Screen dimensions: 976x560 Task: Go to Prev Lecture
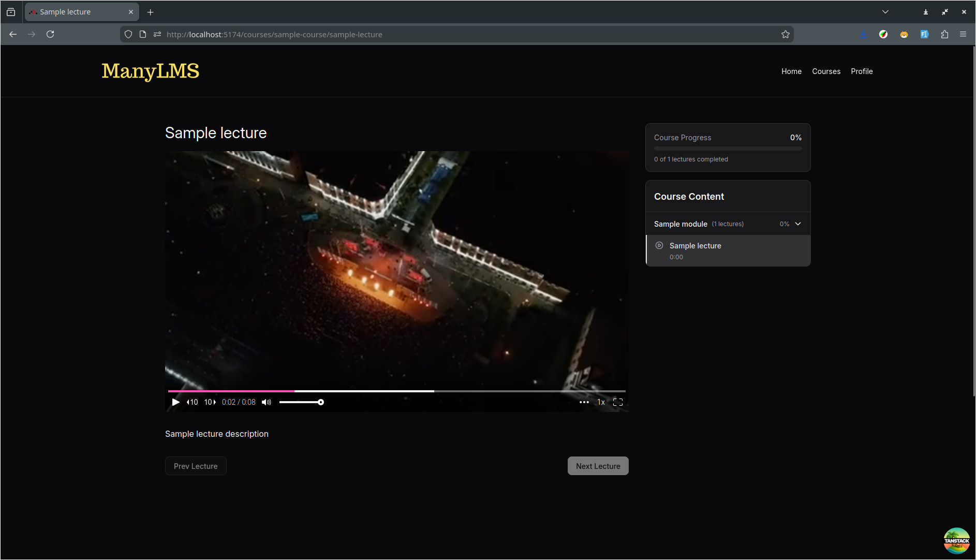(196, 466)
